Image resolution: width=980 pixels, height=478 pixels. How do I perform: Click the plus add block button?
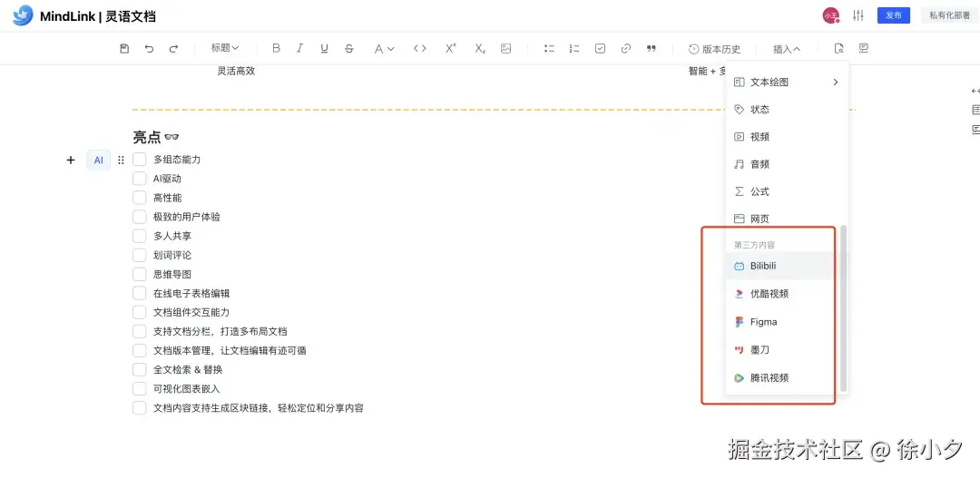point(71,160)
